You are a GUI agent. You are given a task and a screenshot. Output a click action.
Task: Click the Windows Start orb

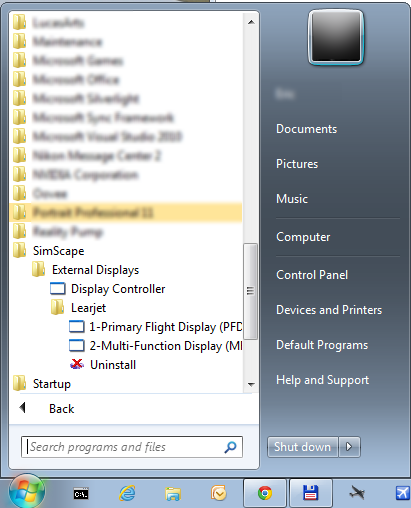point(26,492)
